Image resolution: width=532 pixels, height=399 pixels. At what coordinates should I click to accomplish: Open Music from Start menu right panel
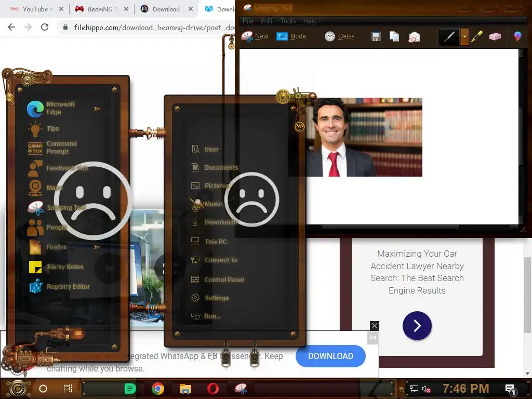coord(207,204)
